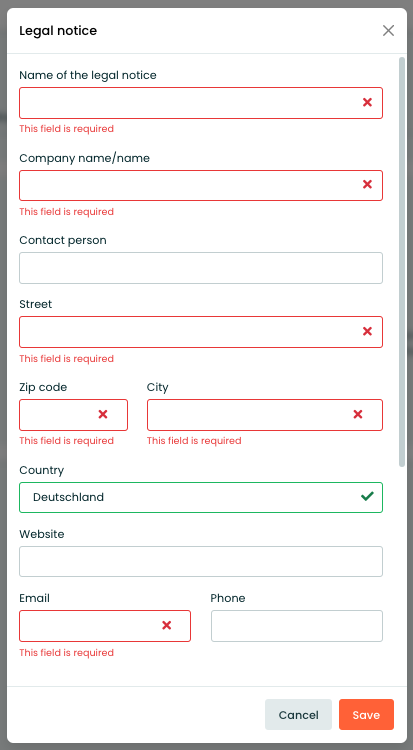Viewport: 413px width, 750px height.
Task: Click the red X icon in City field
Action: coord(357,415)
